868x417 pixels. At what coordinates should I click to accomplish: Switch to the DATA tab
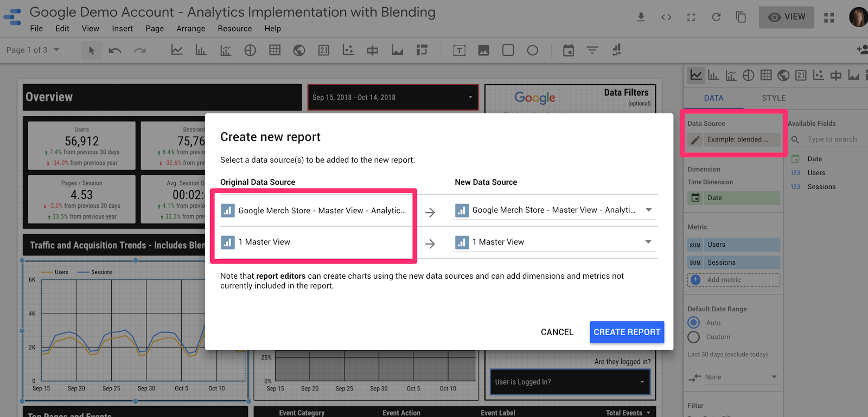point(713,98)
